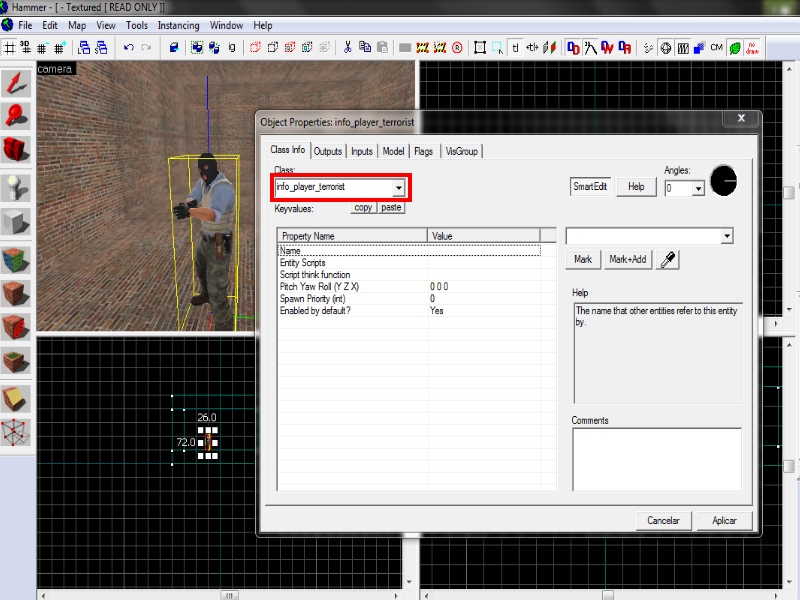800x600 pixels.
Task: Select the Entity tool lightbulb icon
Action: pos(16,188)
